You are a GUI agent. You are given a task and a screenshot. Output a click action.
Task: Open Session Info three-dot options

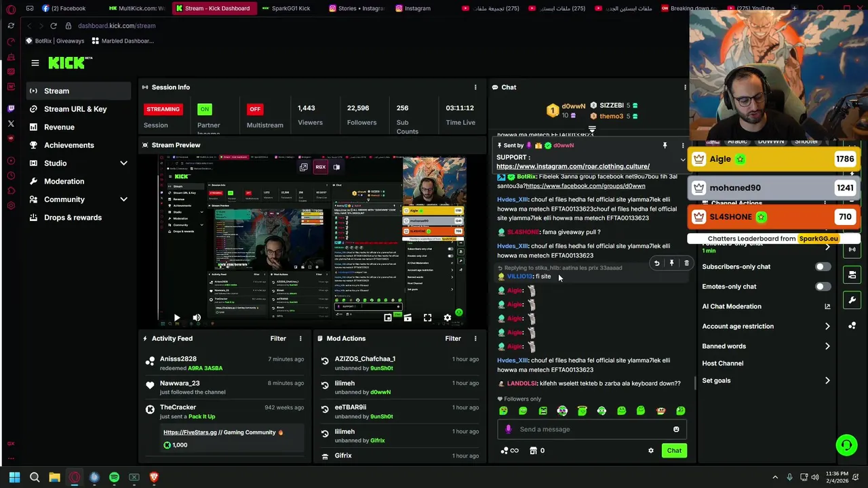pos(475,87)
